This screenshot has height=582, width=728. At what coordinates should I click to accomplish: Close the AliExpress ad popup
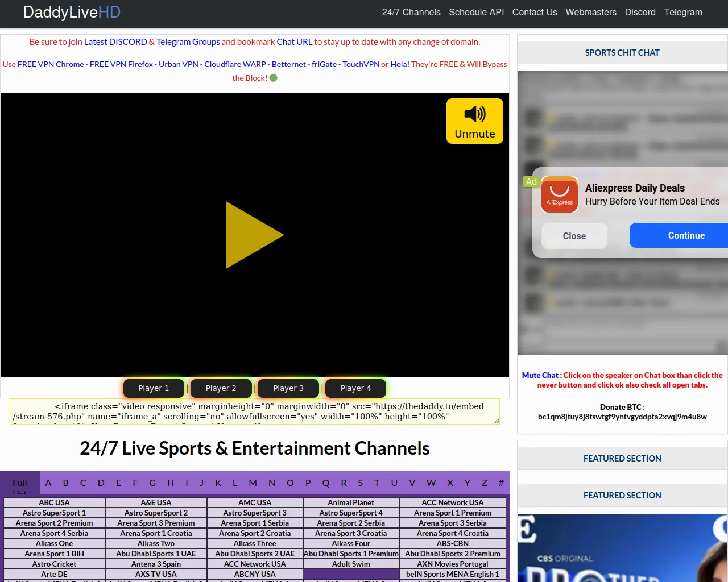574,236
